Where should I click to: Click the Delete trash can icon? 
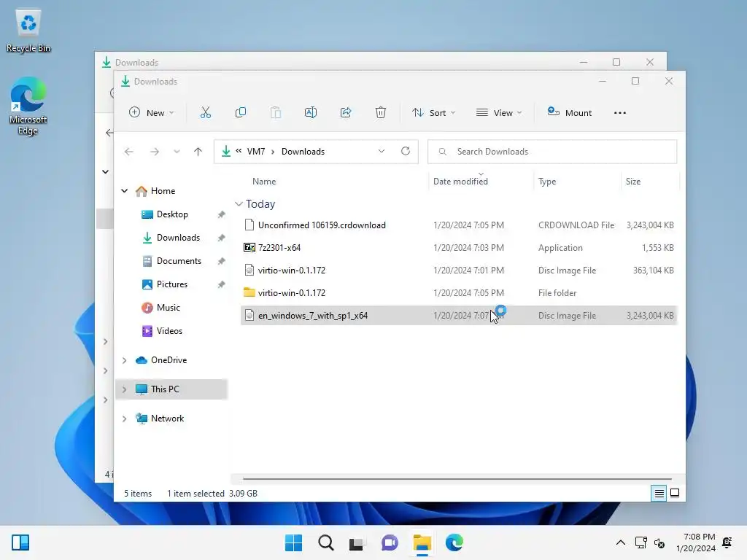pyautogui.click(x=381, y=113)
